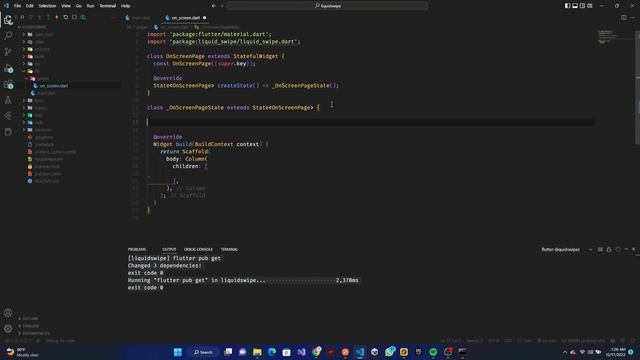Click the taskbar Search box
640x360 pixels.
[203, 352]
